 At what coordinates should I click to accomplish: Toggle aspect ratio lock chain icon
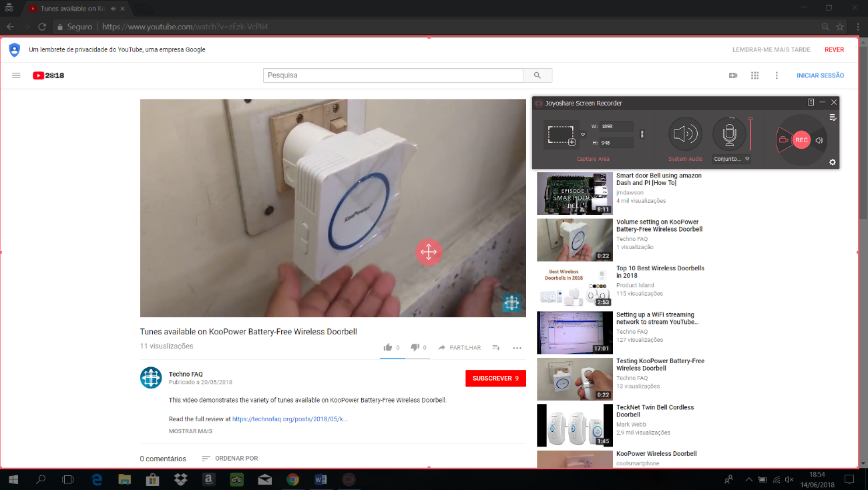(642, 134)
